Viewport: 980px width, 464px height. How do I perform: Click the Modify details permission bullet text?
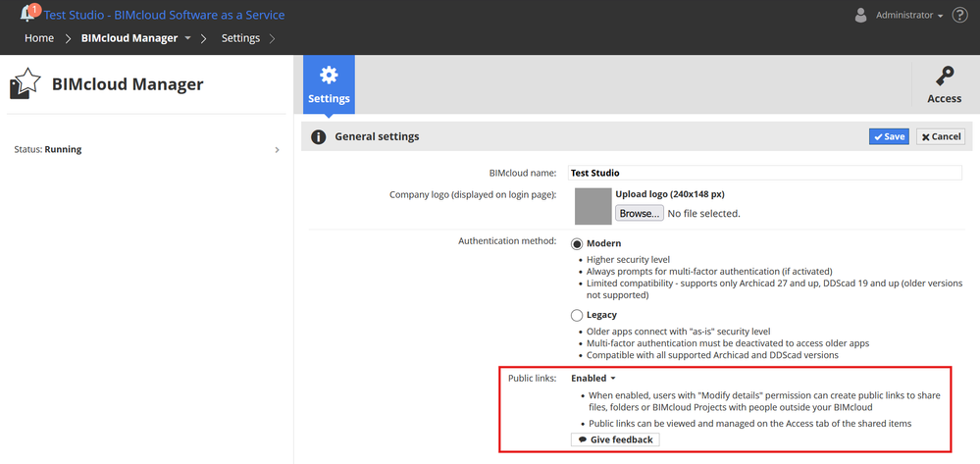pos(764,401)
